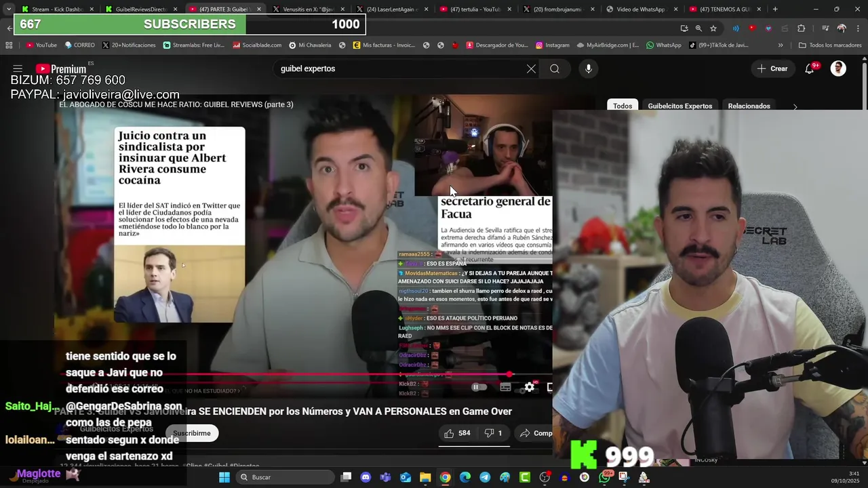Clear the search text with X icon
Screen dimensions: 868x488
coord(531,68)
